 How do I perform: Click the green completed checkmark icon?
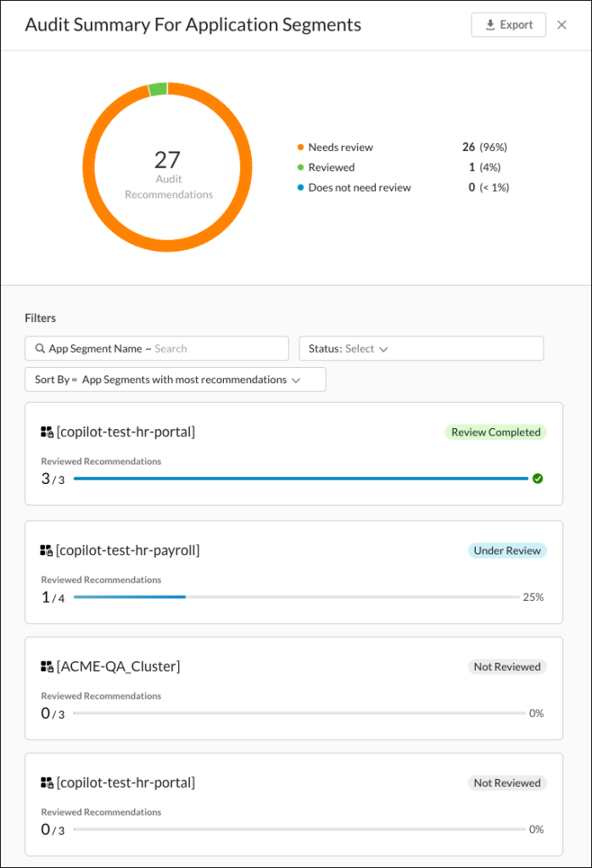point(537,479)
